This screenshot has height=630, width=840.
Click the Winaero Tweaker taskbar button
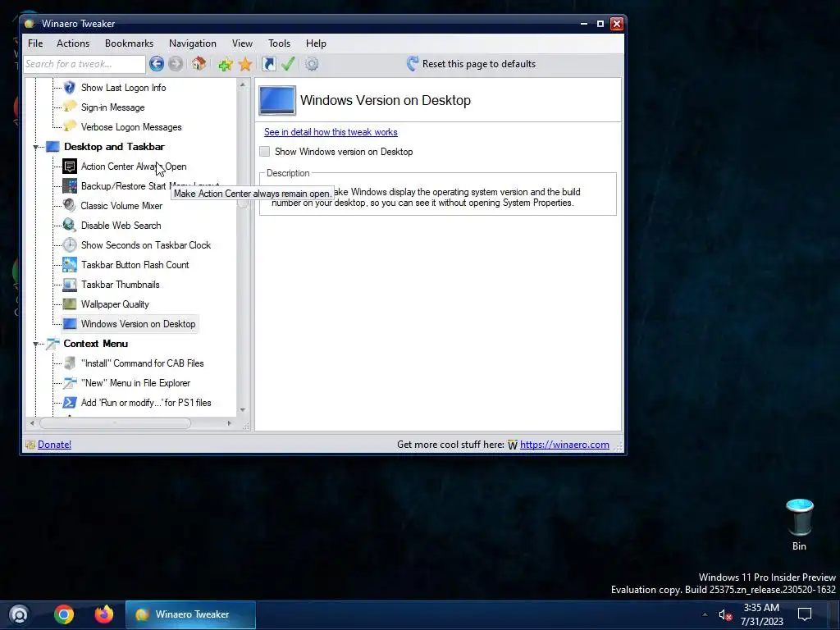(x=190, y=614)
